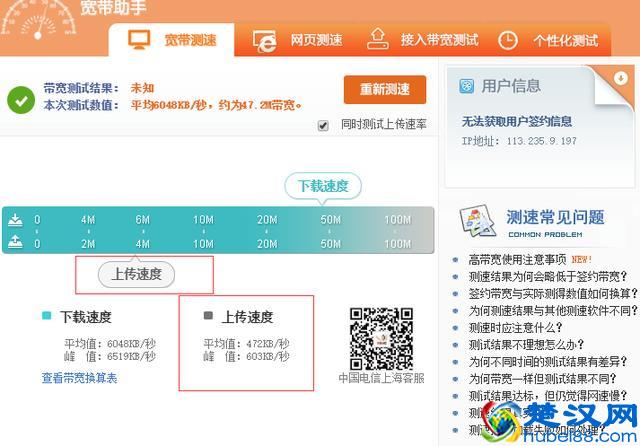Open 签约带宽与实际测得数值如何换算 link

point(553,293)
